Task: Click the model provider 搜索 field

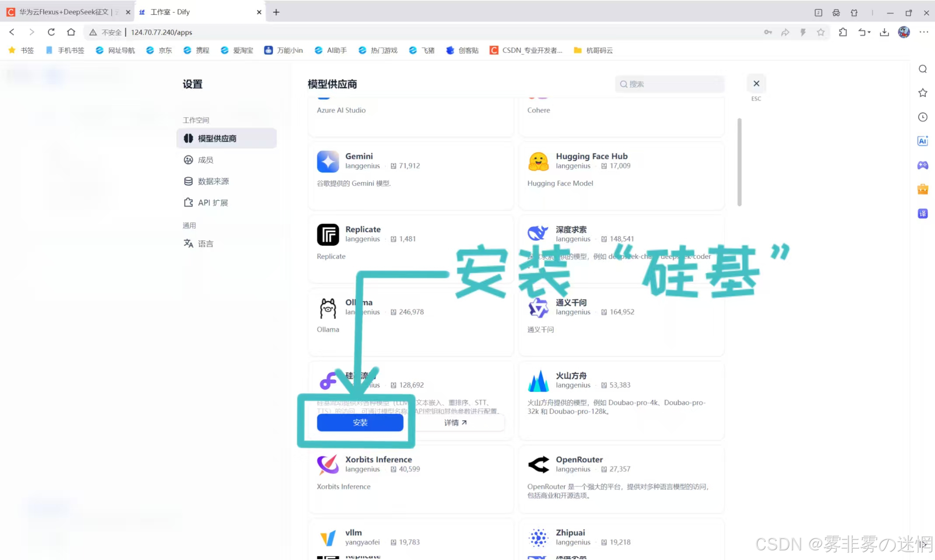Action: pyautogui.click(x=669, y=84)
